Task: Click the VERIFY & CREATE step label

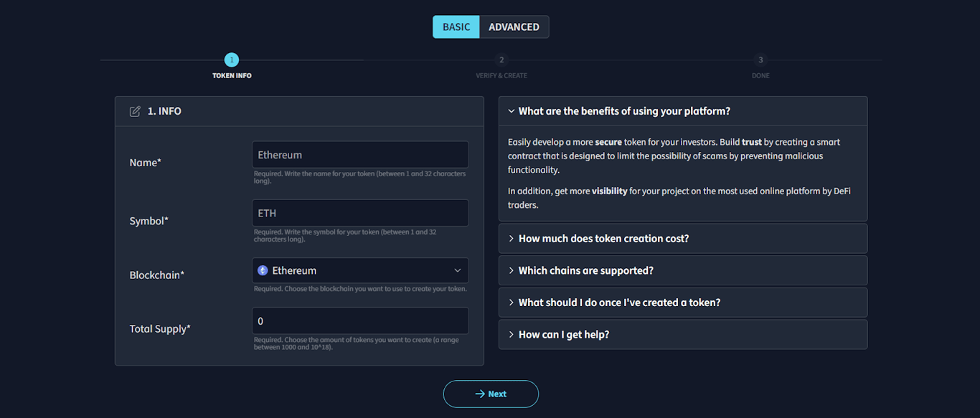Action: pos(501,75)
